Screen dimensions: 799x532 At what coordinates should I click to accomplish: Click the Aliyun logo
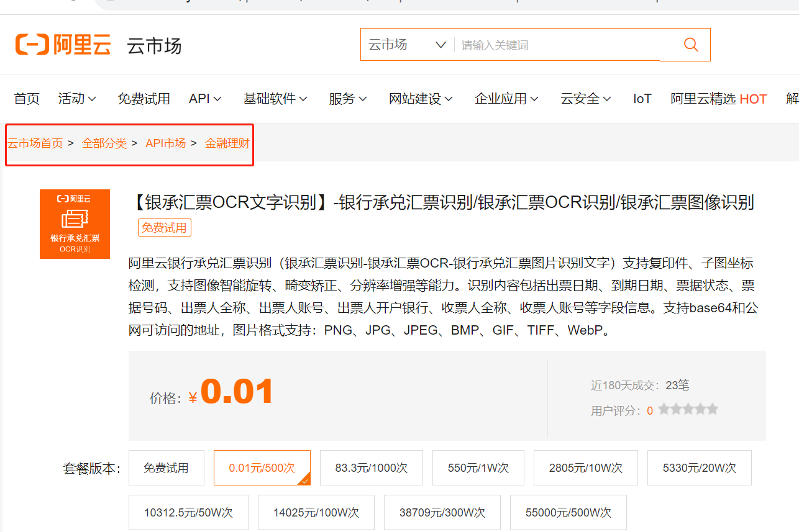point(63,45)
